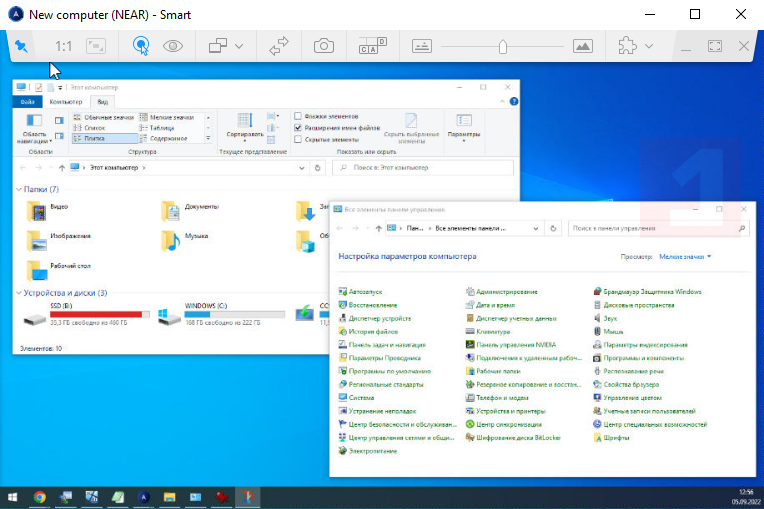Uncheck 'Расширения имен файлов' checkbox
The height and width of the screenshot is (509, 764).
click(x=298, y=128)
